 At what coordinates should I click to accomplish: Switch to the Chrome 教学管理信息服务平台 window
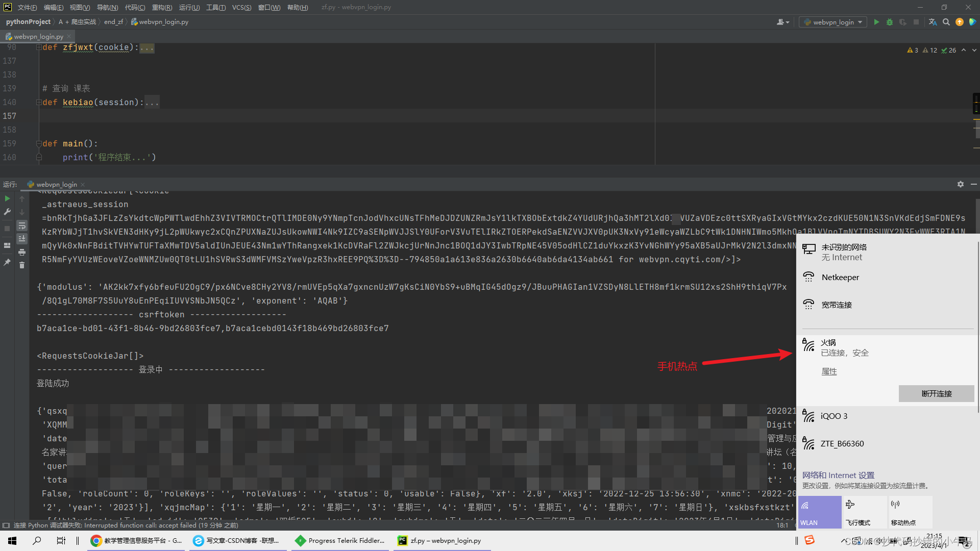pos(136,540)
